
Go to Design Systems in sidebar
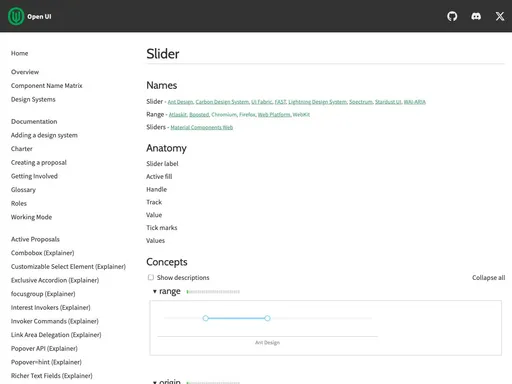tap(33, 99)
